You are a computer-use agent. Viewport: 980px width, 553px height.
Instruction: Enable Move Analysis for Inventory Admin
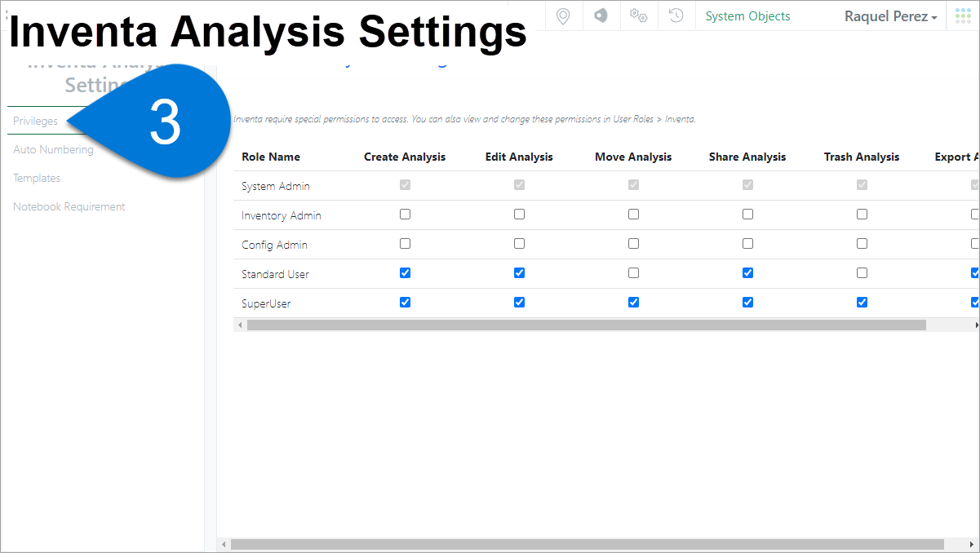633,215
